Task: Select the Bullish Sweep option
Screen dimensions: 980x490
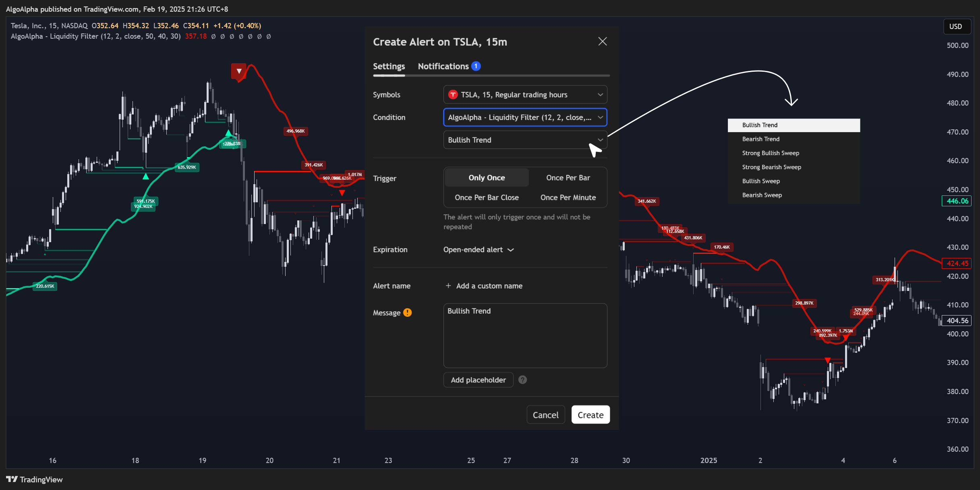Action: pyautogui.click(x=794, y=181)
